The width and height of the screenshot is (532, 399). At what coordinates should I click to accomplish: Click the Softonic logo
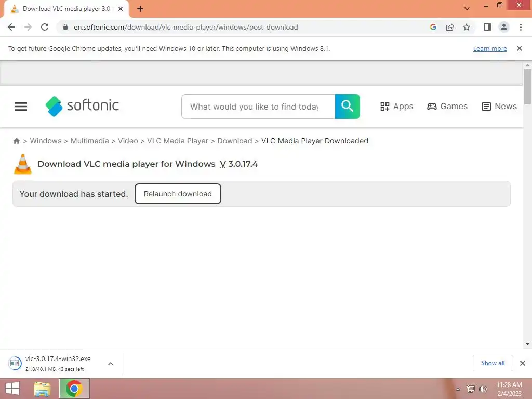(82, 106)
